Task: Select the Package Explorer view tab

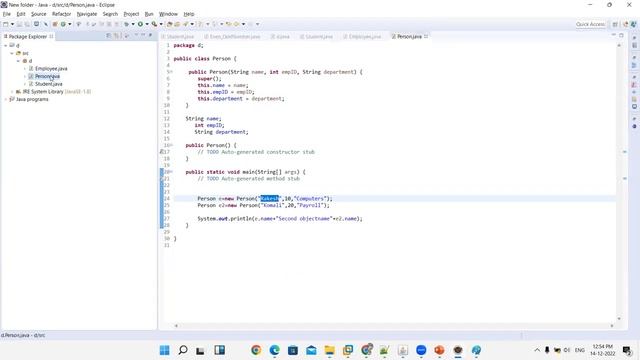Action: (x=28, y=36)
